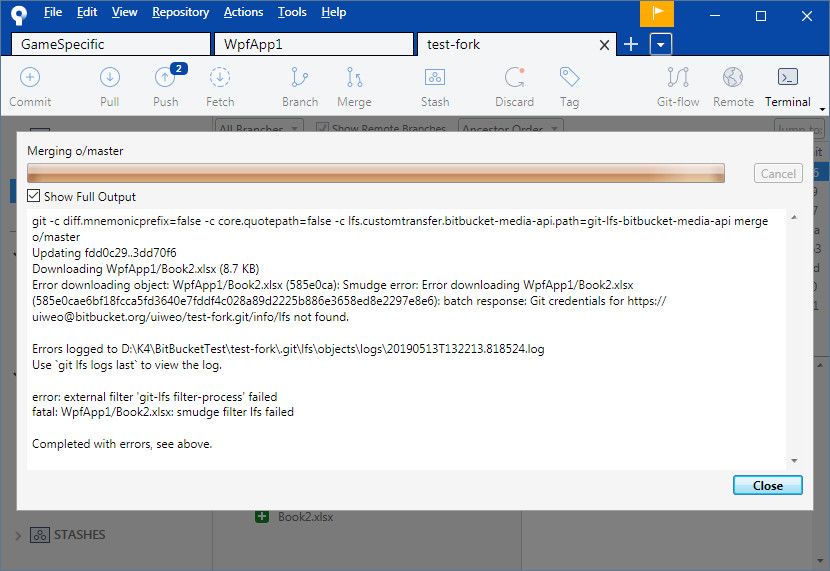Click the orange flag notification icon
Screen dimensions: 830x571
coord(657,13)
